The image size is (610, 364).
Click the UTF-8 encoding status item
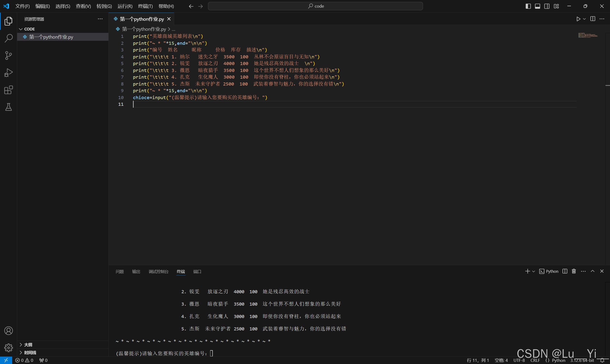[519, 360]
